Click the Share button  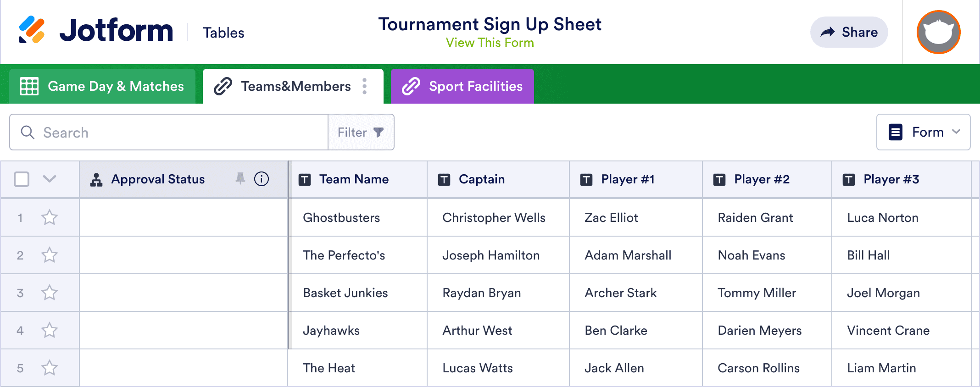coord(849,32)
